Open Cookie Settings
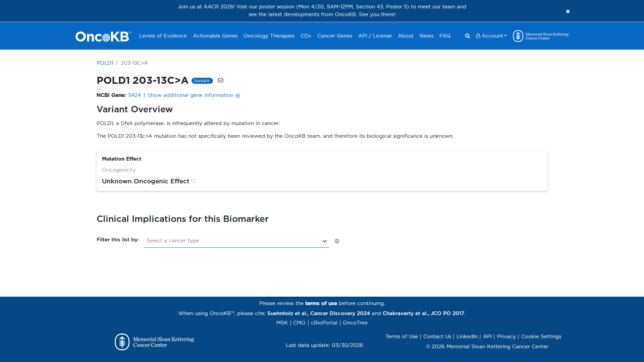Viewport: 644px width, 362px height. (541, 337)
